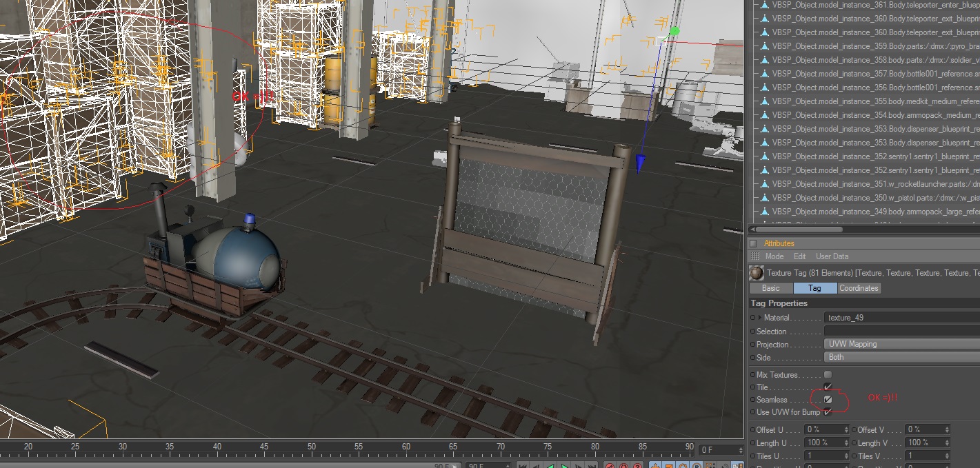The width and height of the screenshot is (980, 468).
Task: Click timeline ruler at frame 75
Action: click(x=548, y=447)
